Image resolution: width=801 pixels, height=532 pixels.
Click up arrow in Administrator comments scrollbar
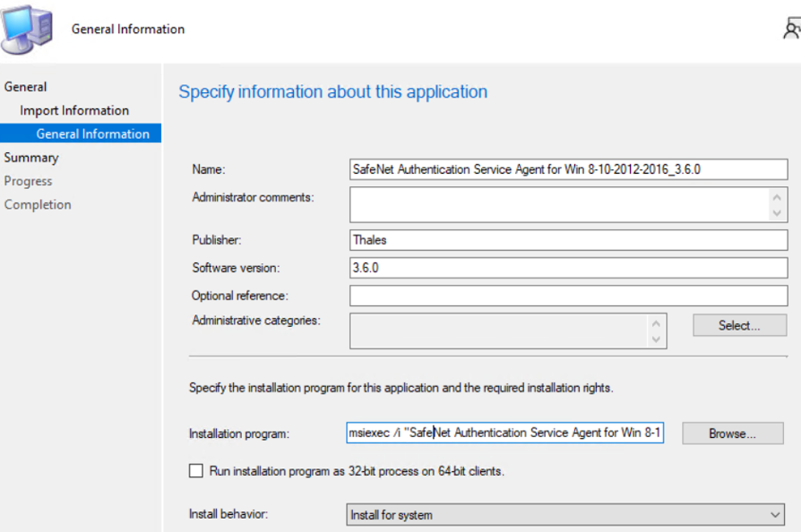[777, 197]
